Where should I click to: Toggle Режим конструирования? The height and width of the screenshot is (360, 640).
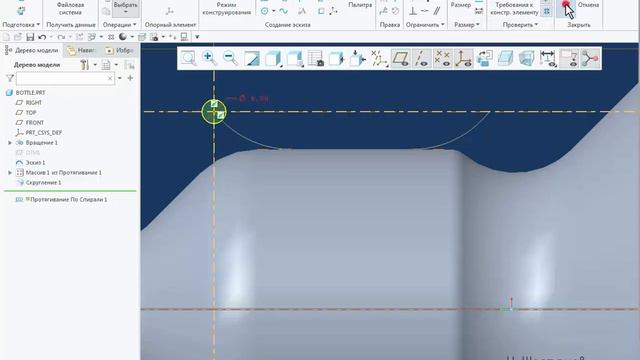(x=227, y=8)
